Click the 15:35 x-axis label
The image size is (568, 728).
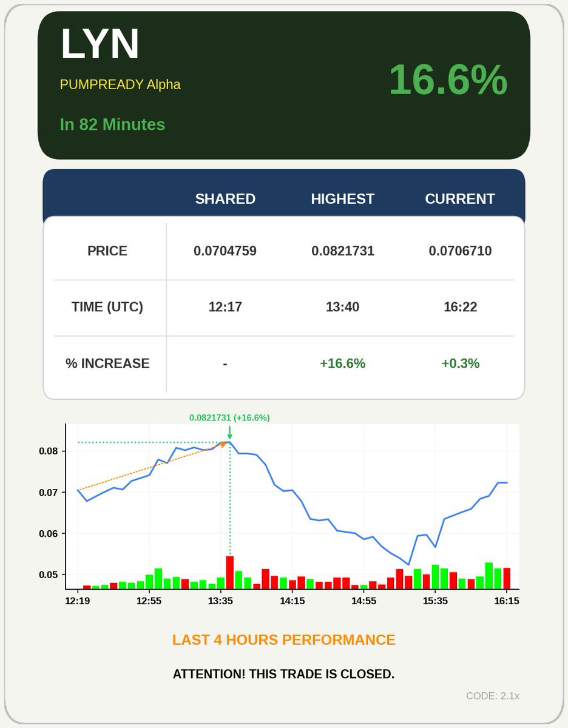point(435,601)
